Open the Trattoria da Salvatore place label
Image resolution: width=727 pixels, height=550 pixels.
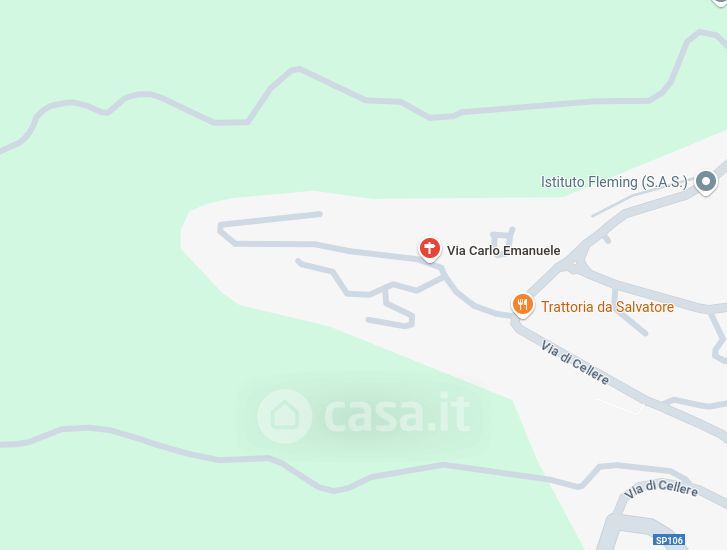(607, 307)
